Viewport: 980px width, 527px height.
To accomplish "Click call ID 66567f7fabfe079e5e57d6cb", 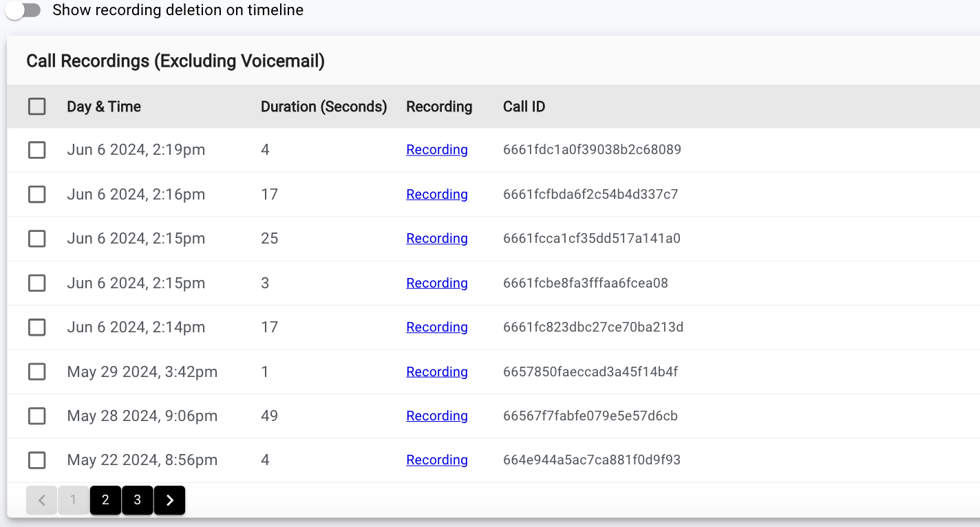I will coord(590,416).
